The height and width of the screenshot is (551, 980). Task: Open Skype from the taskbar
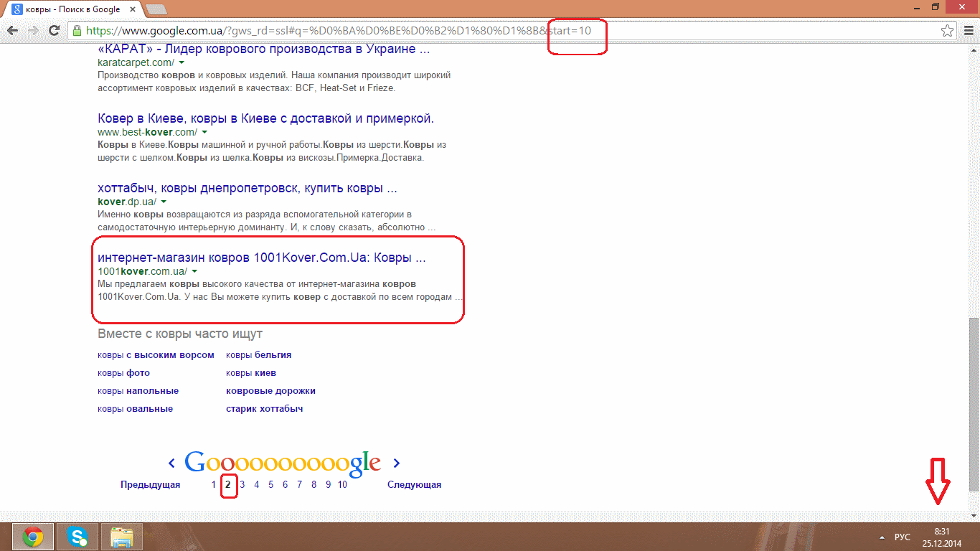[x=77, y=536]
